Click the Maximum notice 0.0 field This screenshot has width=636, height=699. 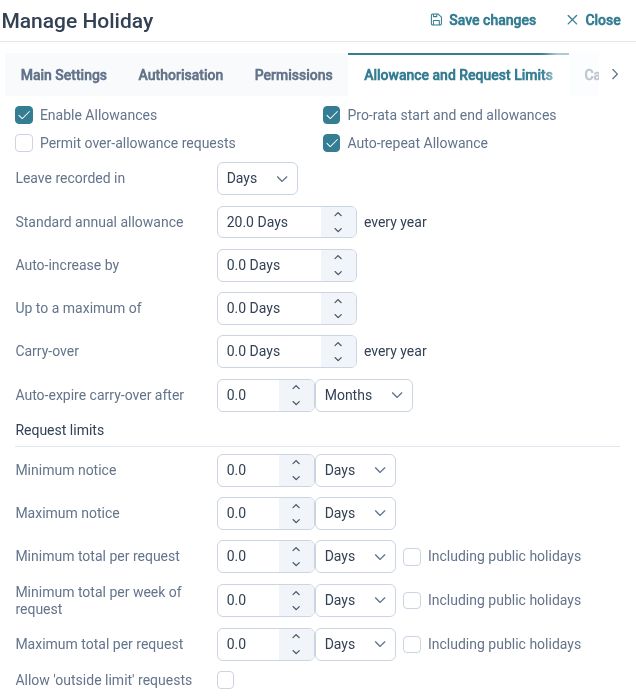(248, 513)
